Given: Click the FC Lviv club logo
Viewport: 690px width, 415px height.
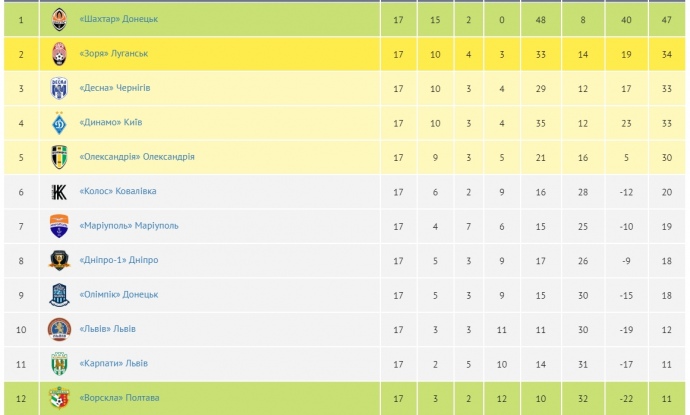Looking at the screenshot, I should point(59,328).
